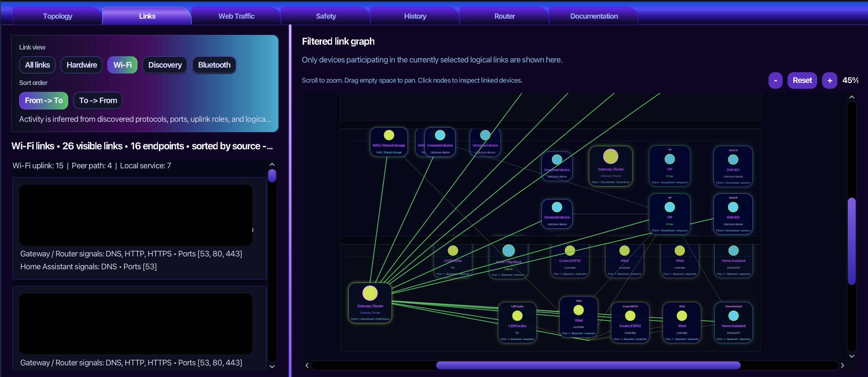Image resolution: width=868 pixels, height=377 pixels.
Task: Sort links To -> From
Action: [98, 100]
